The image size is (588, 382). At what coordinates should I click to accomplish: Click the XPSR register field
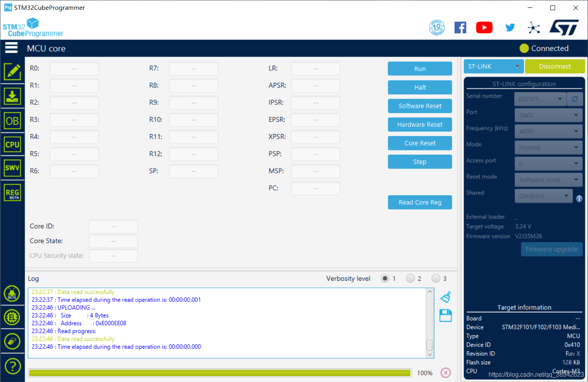point(316,137)
